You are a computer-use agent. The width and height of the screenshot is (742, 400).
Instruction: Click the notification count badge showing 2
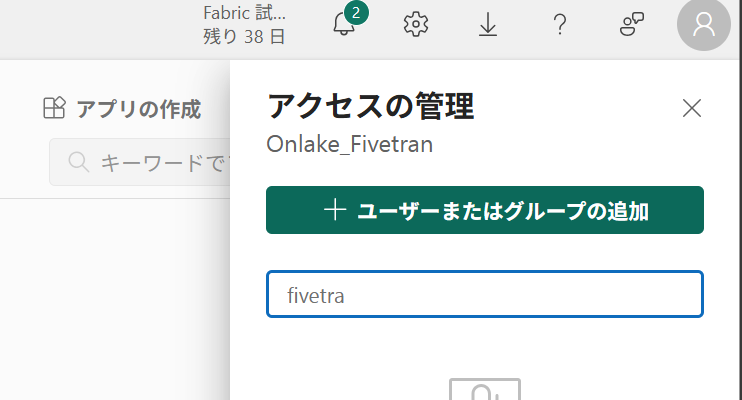point(356,13)
